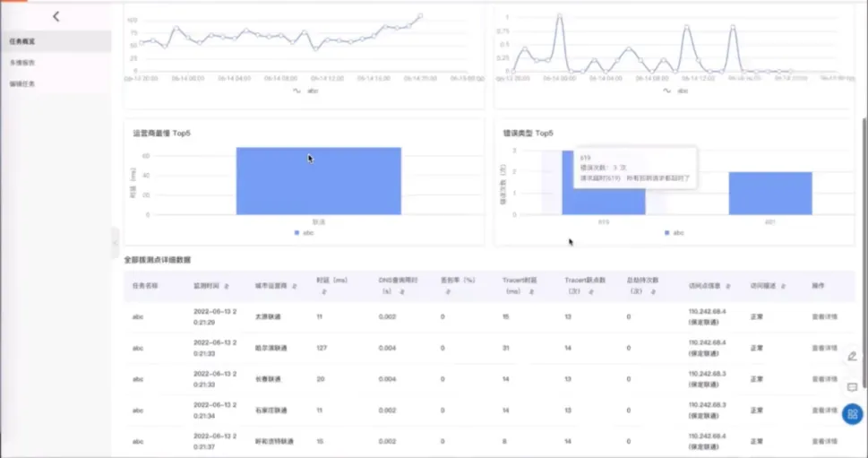Click the 619 error bar in 错误类型 Top5

coord(604,201)
